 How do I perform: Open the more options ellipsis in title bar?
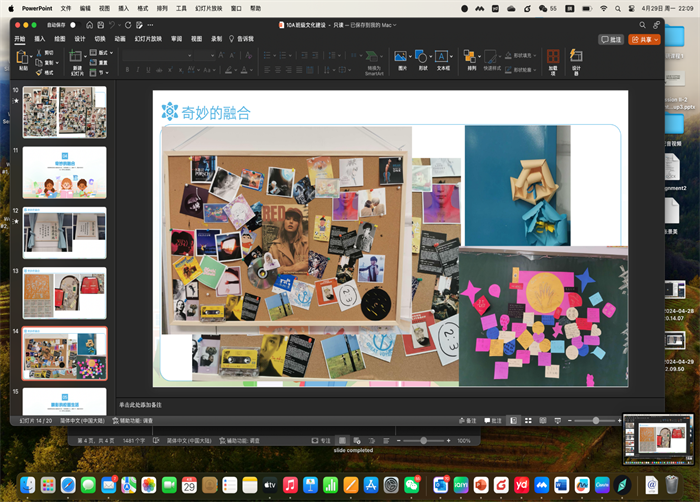pyautogui.click(x=150, y=25)
